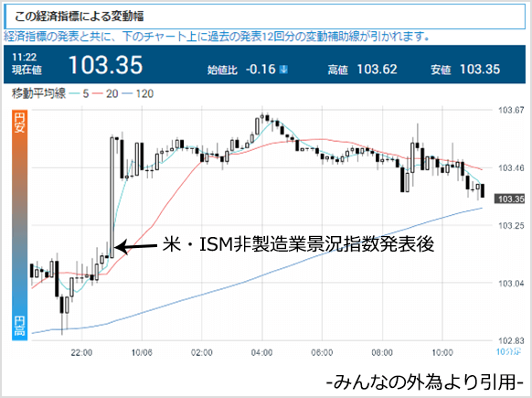Screen dimensions: 532x398
Task: Click the last black candlestick near 103.35
Action: tap(483, 190)
